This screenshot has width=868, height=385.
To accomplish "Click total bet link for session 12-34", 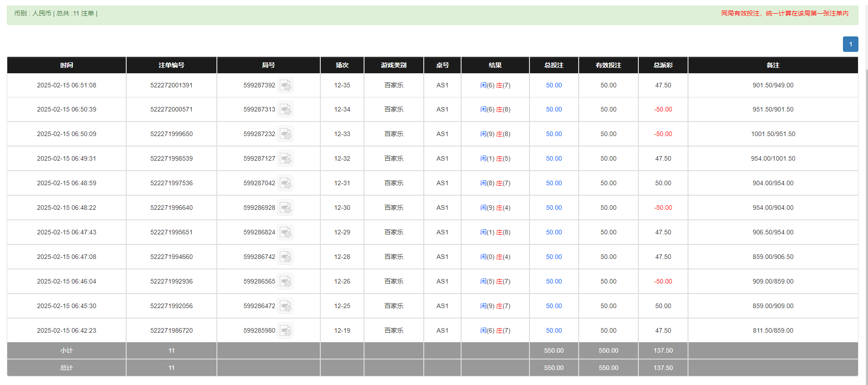I will (x=554, y=110).
